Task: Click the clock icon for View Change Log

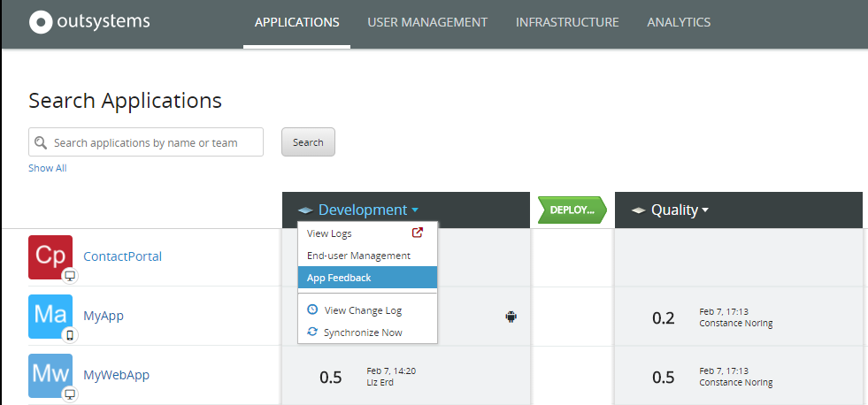Action: click(311, 310)
